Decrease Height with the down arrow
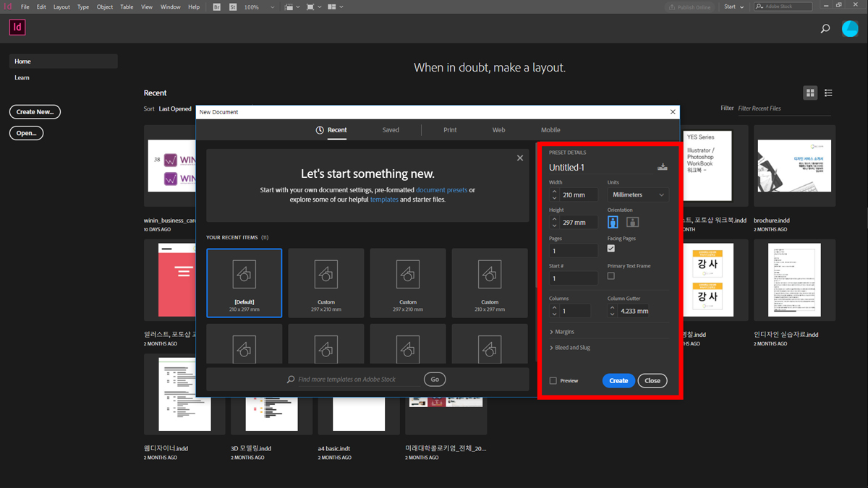This screenshot has height=488, width=868. [x=554, y=226]
